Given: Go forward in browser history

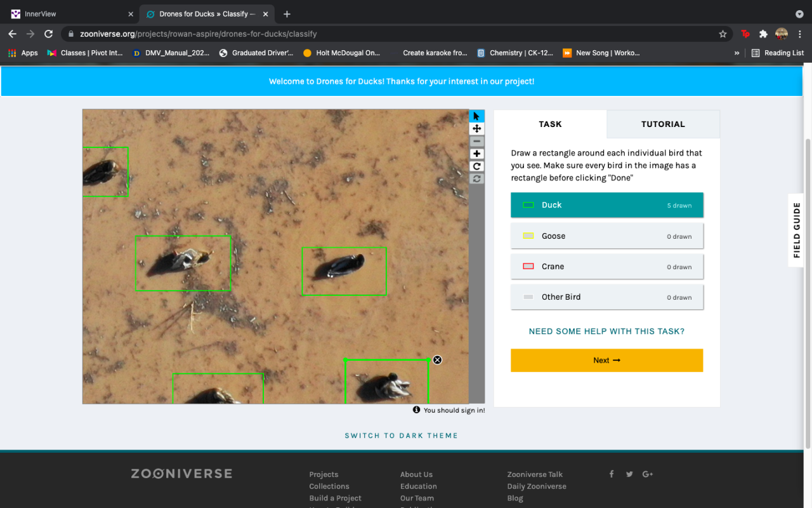Looking at the screenshot, I should [30, 34].
